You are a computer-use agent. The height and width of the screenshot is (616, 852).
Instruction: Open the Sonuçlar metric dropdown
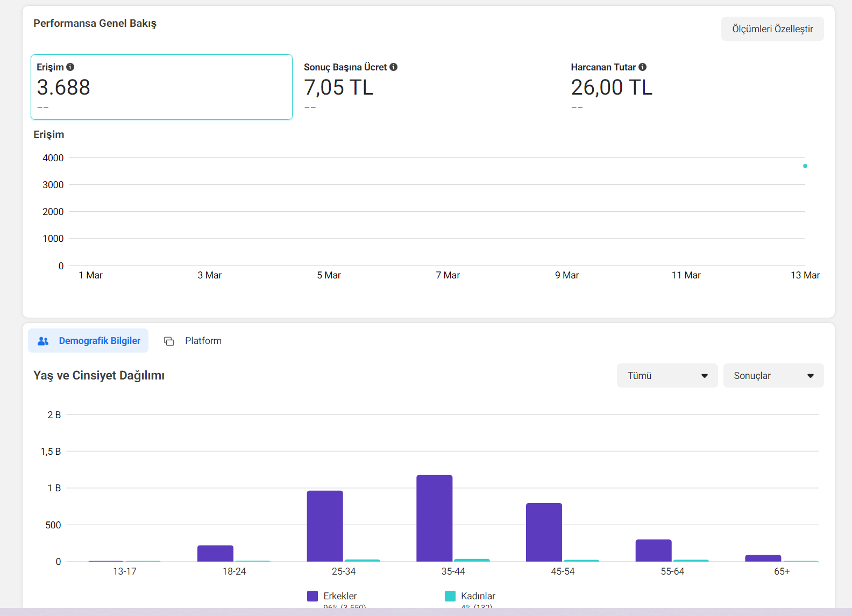click(x=773, y=376)
